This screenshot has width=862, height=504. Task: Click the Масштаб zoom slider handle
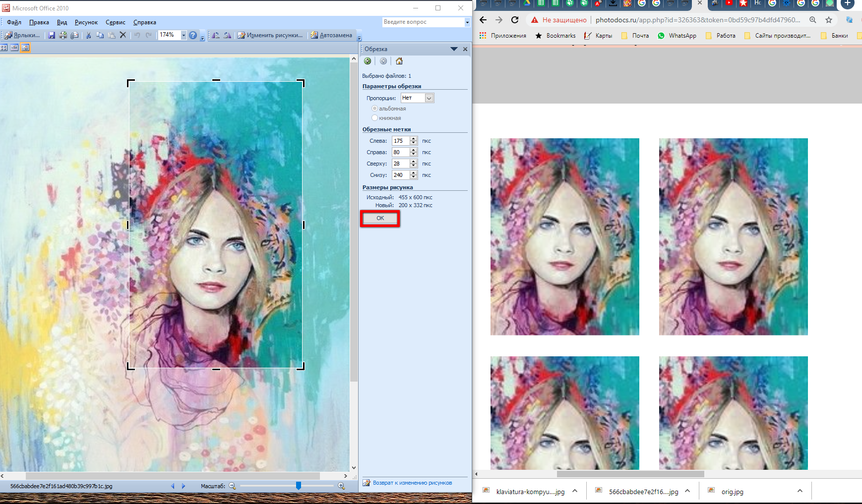pyautogui.click(x=299, y=486)
